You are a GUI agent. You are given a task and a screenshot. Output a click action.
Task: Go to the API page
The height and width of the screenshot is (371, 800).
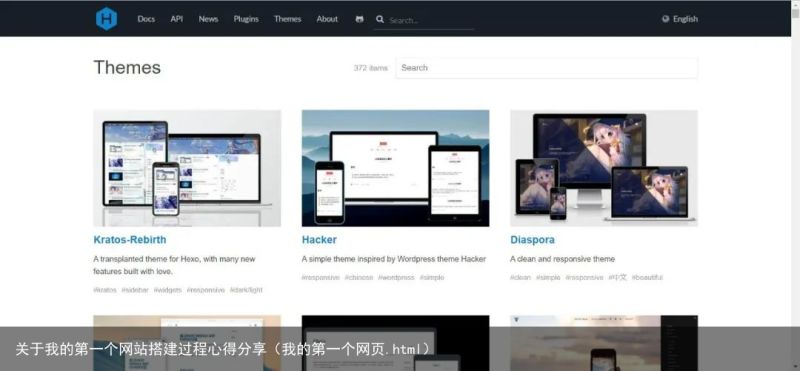[x=177, y=19]
